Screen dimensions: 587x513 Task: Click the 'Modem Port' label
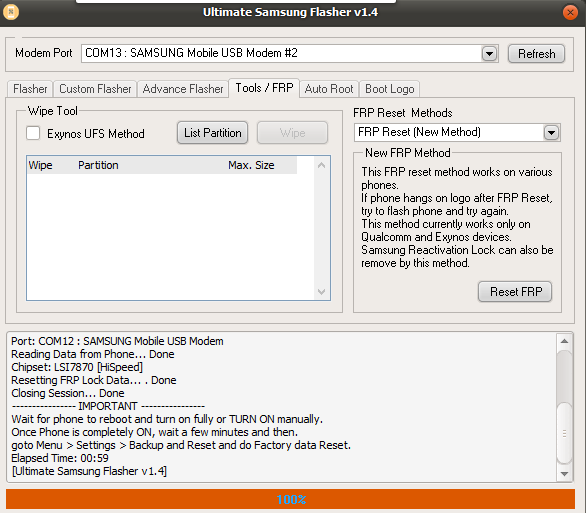click(x=44, y=53)
